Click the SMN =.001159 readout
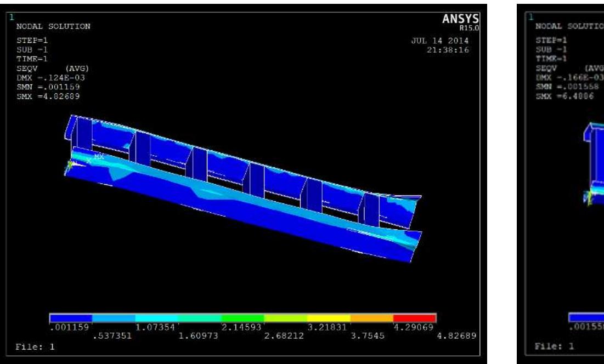Screen dimensions: 604x364 (44, 77)
